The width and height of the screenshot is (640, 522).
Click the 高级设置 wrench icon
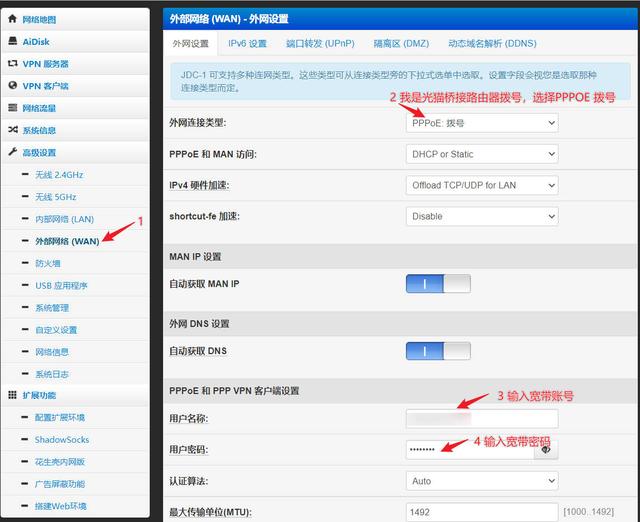[12, 152]
